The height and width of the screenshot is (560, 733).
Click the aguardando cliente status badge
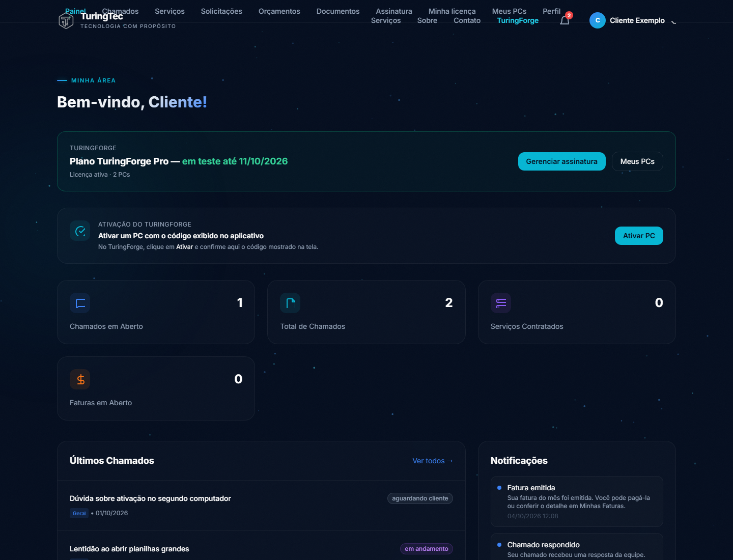point(420,498)
